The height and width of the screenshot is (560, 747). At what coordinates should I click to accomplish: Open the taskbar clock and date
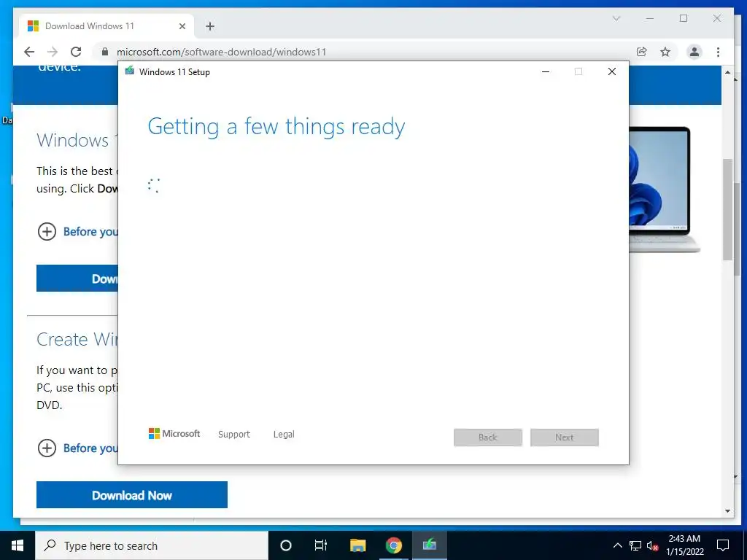[684, 545]
